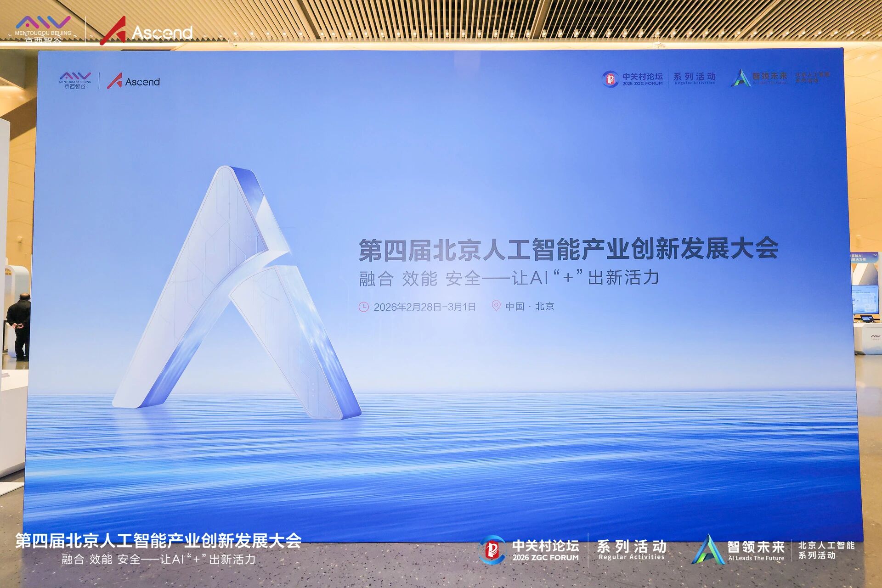Click the main title 第四届北京人工智能产业创新发展大会 on the banner
The image size is (882, 588).
point(568,249)
